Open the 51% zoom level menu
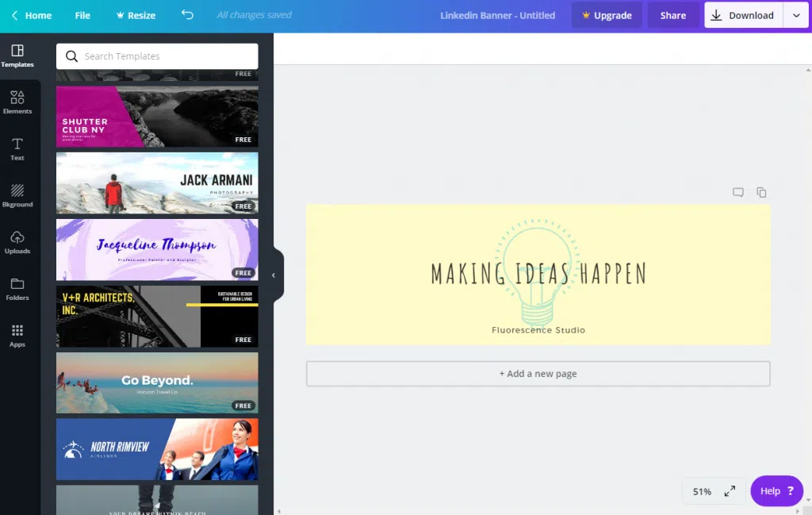This screenshot has width=812, height=515. click(702, 491)
